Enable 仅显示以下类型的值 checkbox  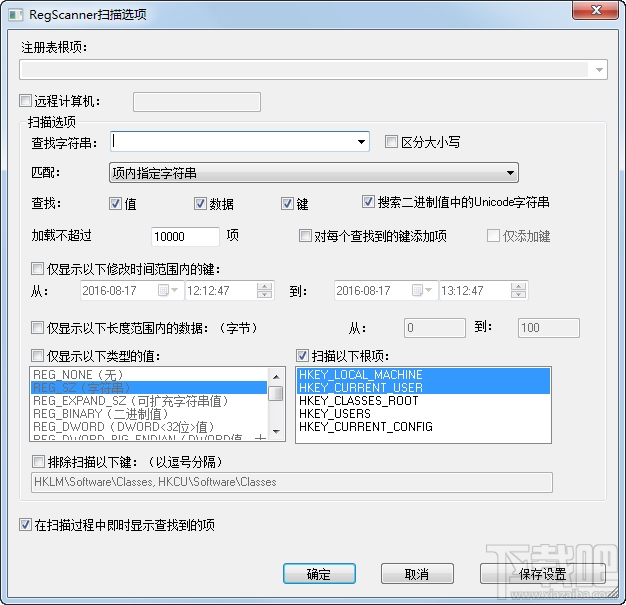[37, 355]
